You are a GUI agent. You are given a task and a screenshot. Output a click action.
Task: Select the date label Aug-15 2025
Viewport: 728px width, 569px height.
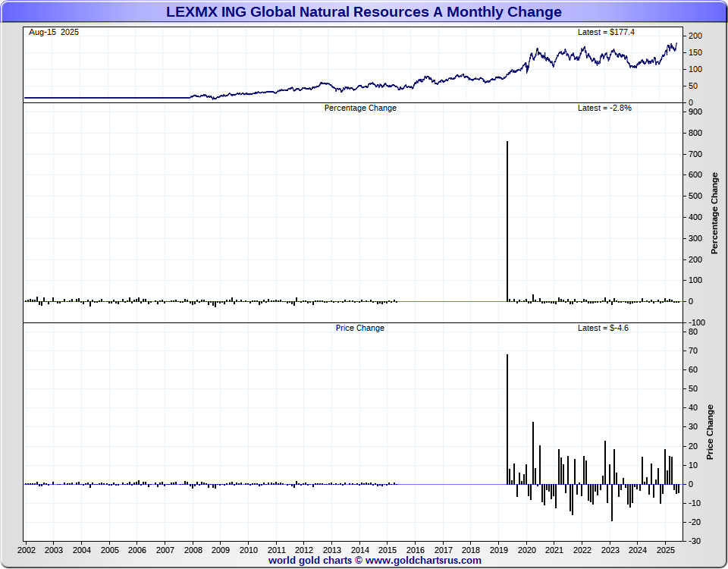(54, 32)
